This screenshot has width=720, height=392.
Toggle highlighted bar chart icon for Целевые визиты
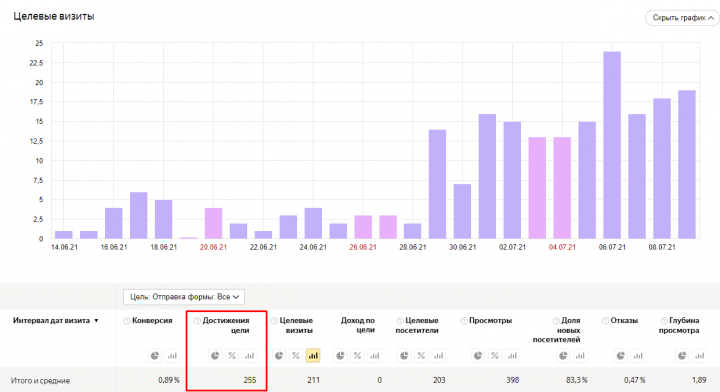(313, 356)
